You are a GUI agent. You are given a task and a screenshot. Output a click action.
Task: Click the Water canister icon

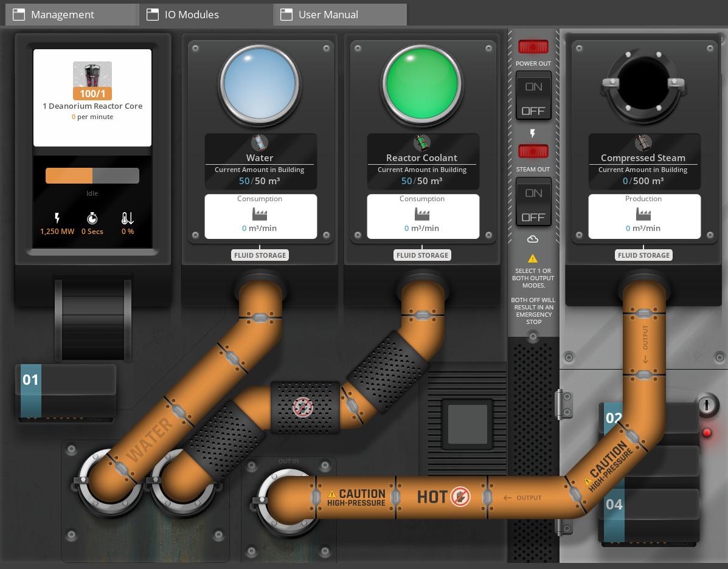pyautogui.click(x=260, y=143)
